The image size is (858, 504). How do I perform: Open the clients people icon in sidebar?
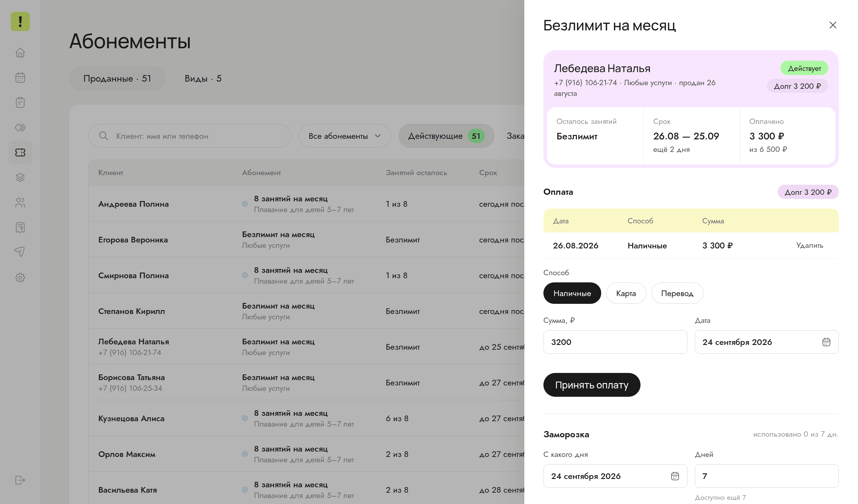point(20,203)
